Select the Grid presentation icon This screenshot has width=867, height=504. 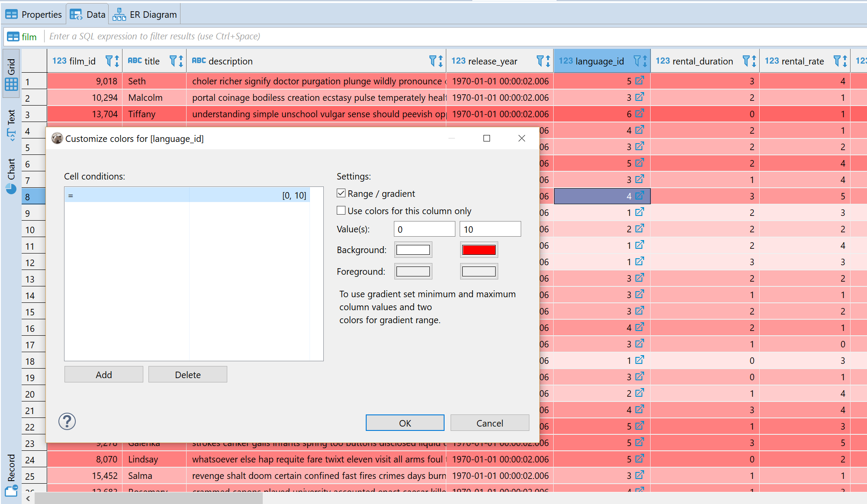[x=11, y=82]
